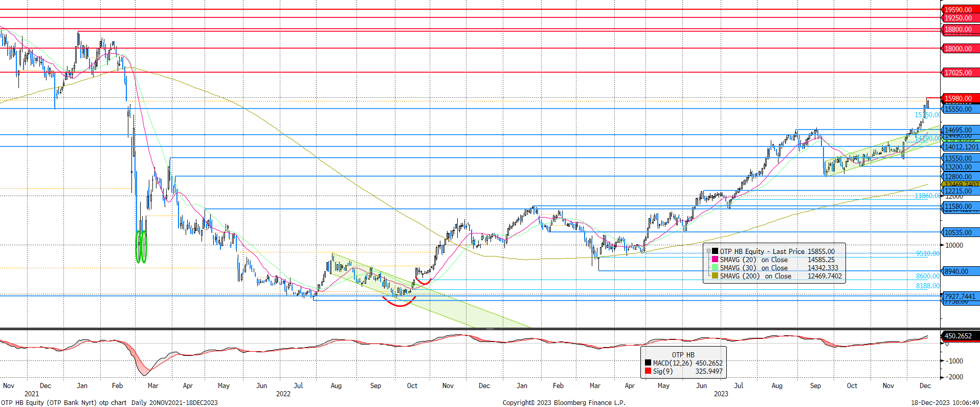Image resolution: width=980 pixels, height=407 pixels.
Task: Select the 450.2652 MACD value tag
Action: (961, 336)
